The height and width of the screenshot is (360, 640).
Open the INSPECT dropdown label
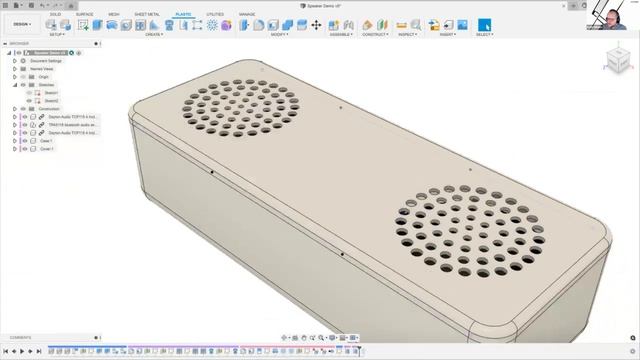pyautogui.click(x=407, y=35)
